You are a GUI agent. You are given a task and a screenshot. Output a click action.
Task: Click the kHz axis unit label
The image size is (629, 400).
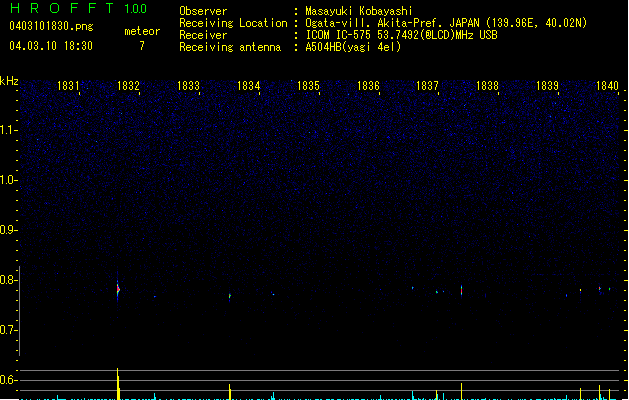9,81
